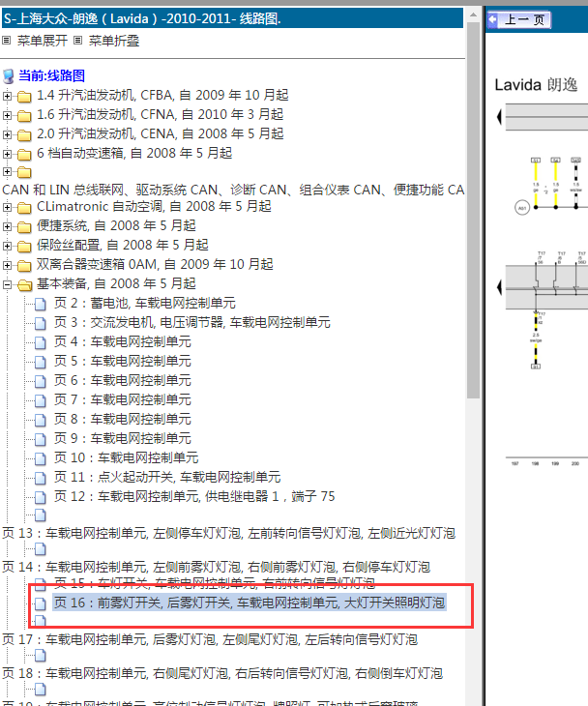The width and height of the screenshot is (588, 706).
Task: Open 页 13：左侧停车灯灯泡 entry
Action: coord(228,533)
